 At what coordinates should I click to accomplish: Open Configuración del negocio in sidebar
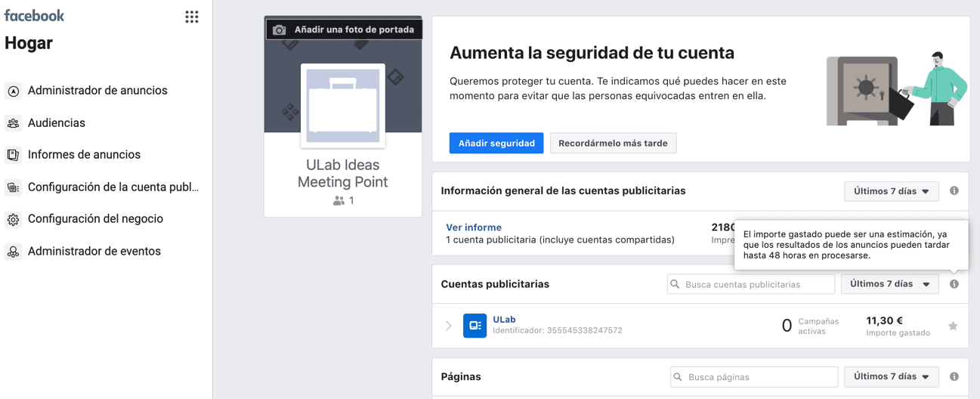click(95, 218)
